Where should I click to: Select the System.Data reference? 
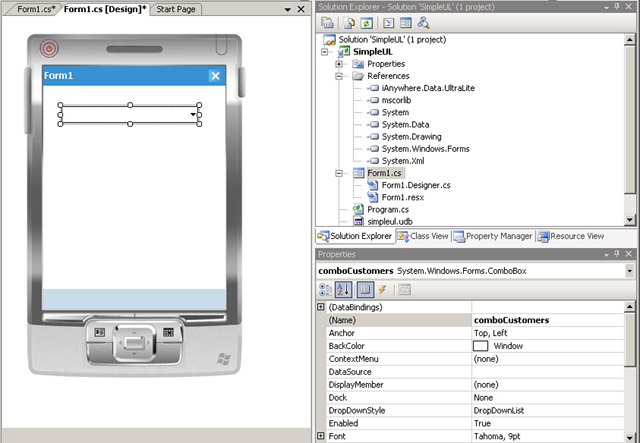[x=405, y=125]
